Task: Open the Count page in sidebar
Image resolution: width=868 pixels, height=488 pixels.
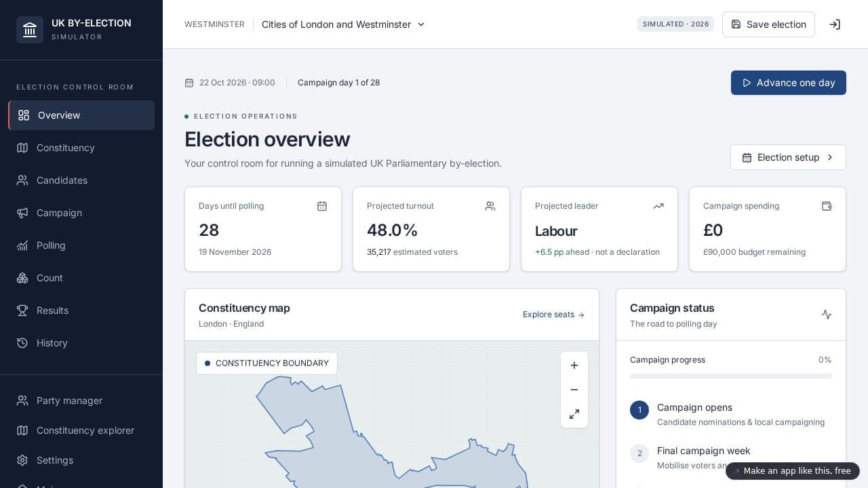Action: click(x=81, y=278)
